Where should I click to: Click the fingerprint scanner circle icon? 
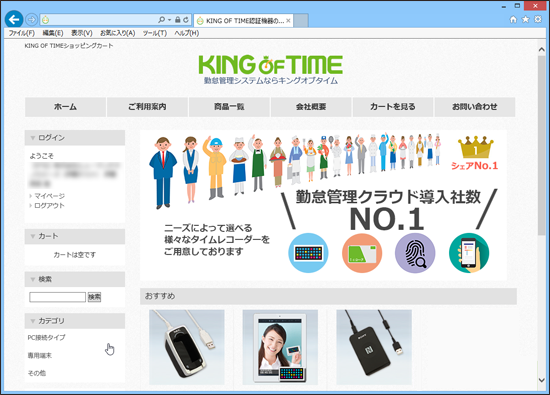(415, 253)
